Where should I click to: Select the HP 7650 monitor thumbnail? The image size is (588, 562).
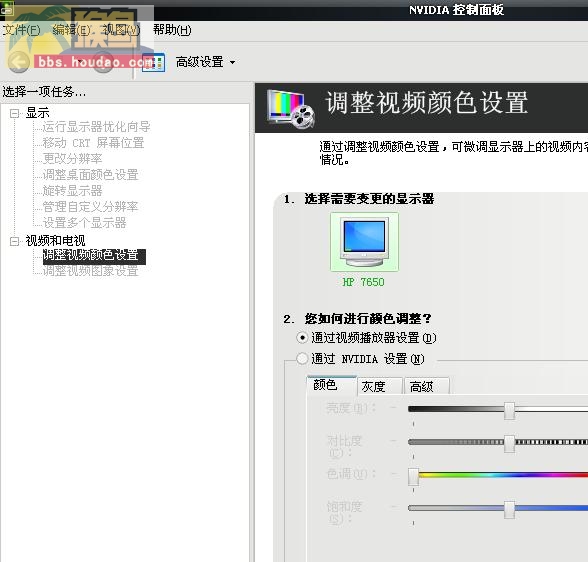(364, 242)
